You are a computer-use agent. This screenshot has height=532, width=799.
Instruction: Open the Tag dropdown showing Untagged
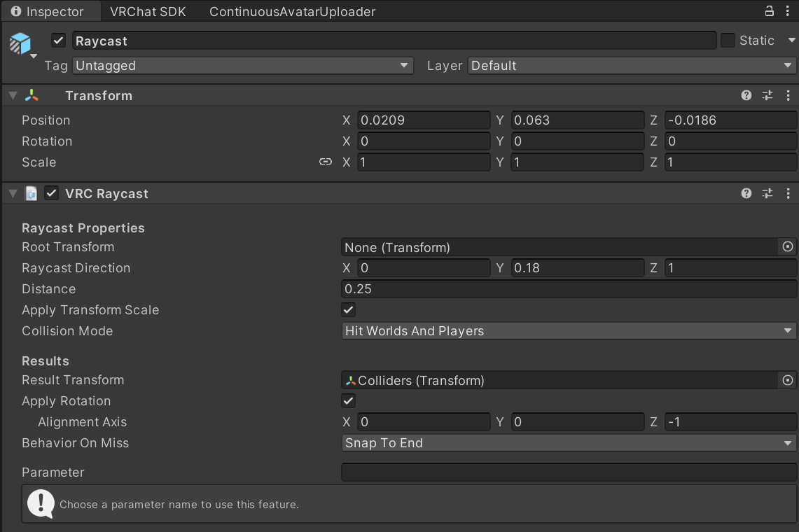(242, 65)
